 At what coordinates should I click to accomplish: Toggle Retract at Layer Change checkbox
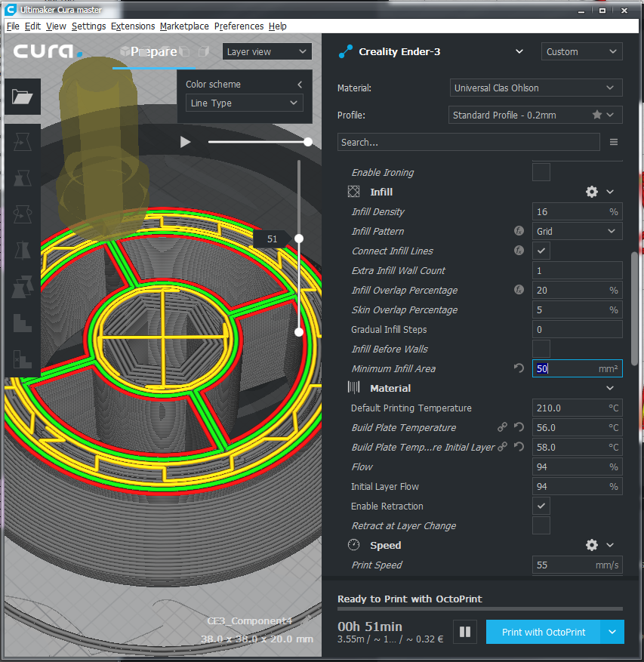click(541, 525)
